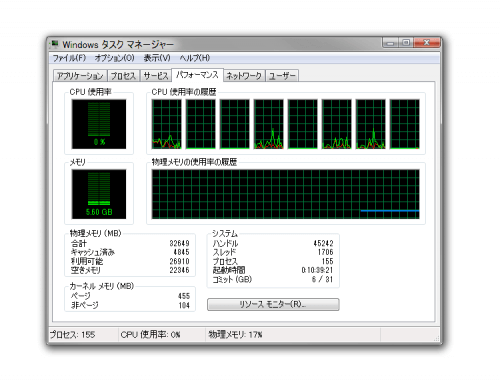Click the 起動時間 value 0:10:39:21

317,270
